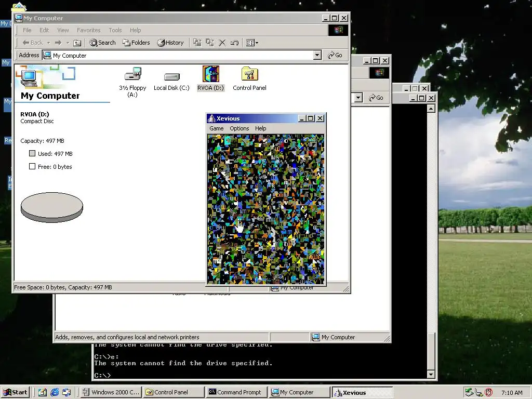Click the Used space legend color box

click(32, 153)
